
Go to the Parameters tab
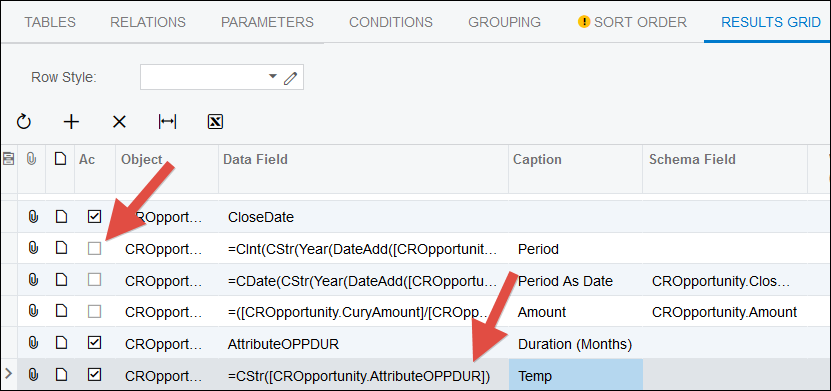[267, 22]
